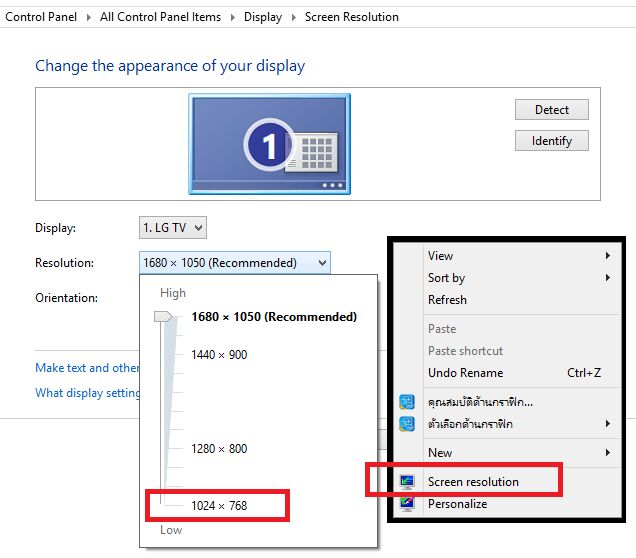Click the Personalize icon in context menu
636x558 pixels.
[407, 504]
